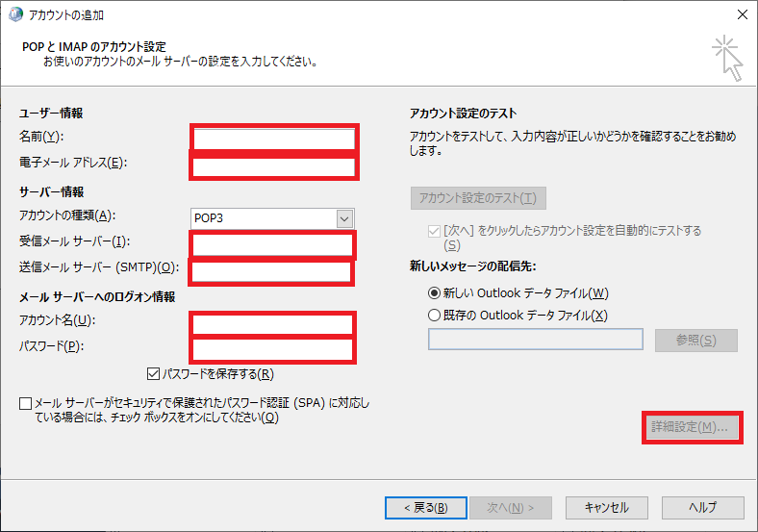
Task: Open ヘルプ help button
Action: coord(703,508)
